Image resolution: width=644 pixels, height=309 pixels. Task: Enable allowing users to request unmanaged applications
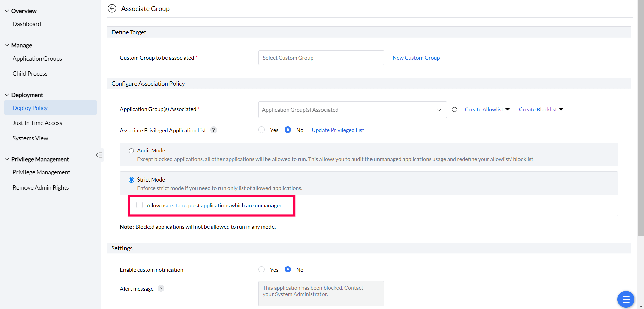pyautogui.click(x=140, y=205)
